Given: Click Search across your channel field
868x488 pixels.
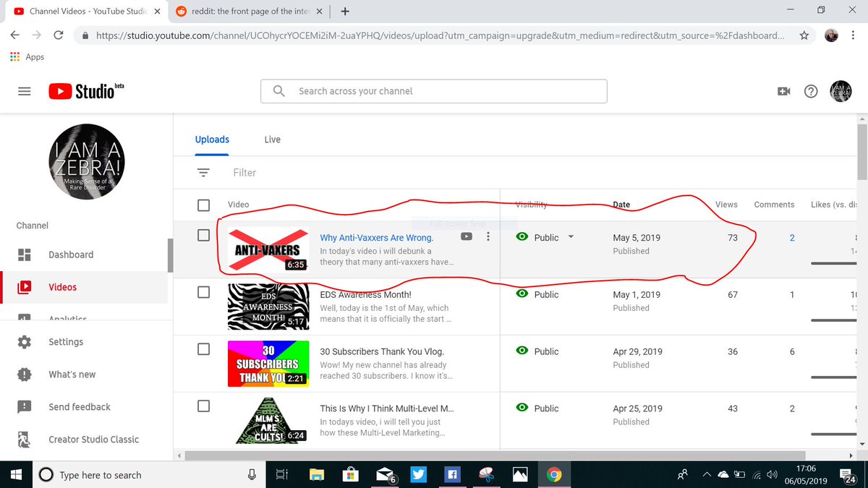Looking at the screenshot, I should (x=434, y=91).
